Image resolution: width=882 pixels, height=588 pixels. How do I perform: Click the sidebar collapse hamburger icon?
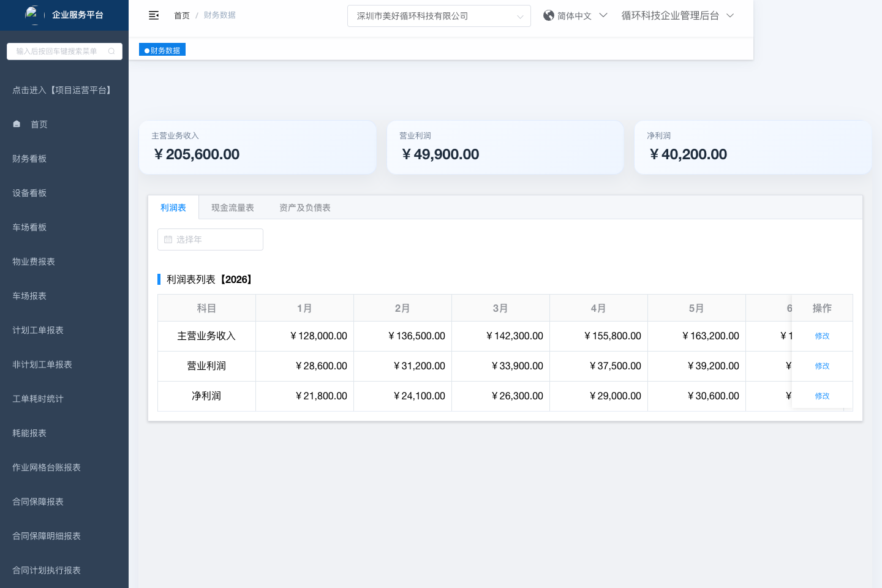[154, 15]
